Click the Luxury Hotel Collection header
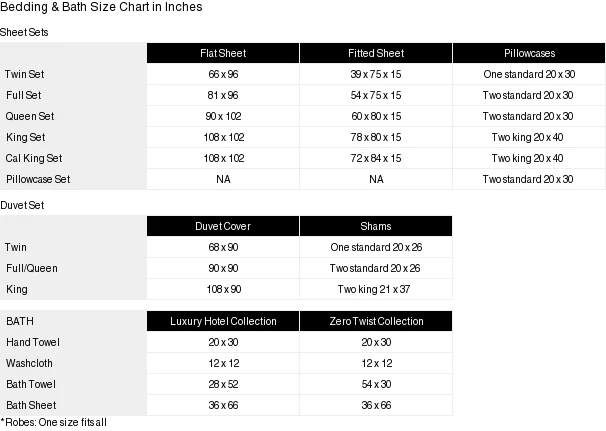Screen dimensions: 606x431 [x=223, y=321]
